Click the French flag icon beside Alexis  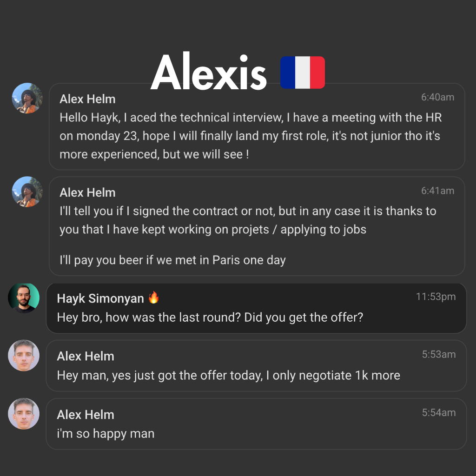tap(303, 73)
